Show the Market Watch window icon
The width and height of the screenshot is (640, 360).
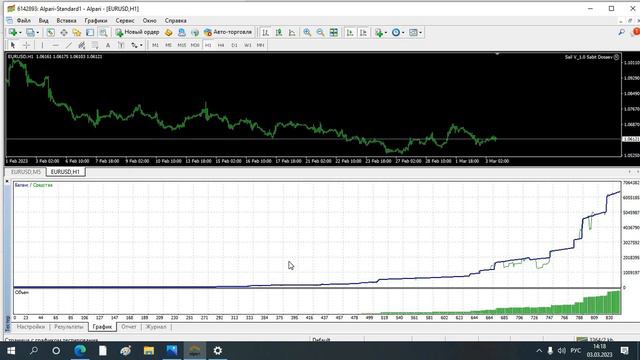point(50,33)
